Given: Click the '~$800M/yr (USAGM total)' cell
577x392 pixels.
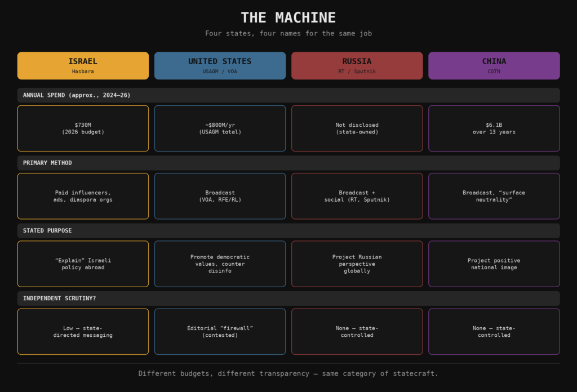Looking at the screenshot, I should tap(220, 128).
